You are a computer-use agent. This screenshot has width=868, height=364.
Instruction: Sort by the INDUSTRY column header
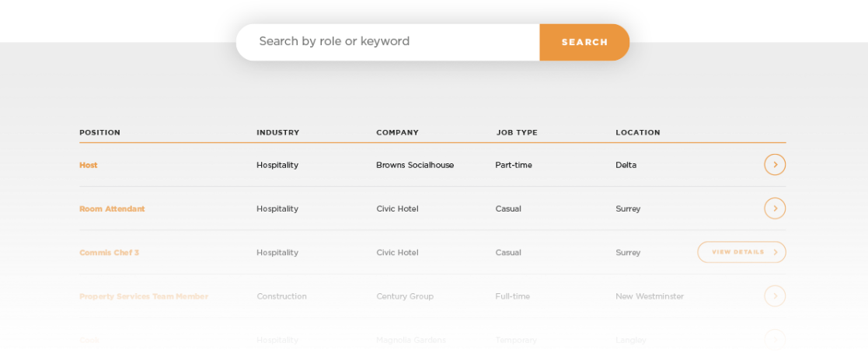(278, 132)
